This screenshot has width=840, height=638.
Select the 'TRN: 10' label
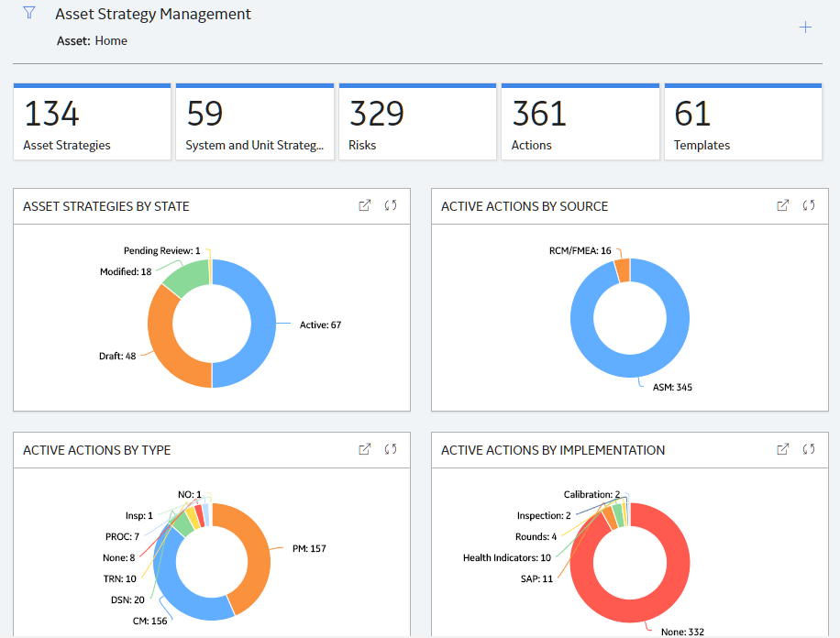(x=119, y=578)
